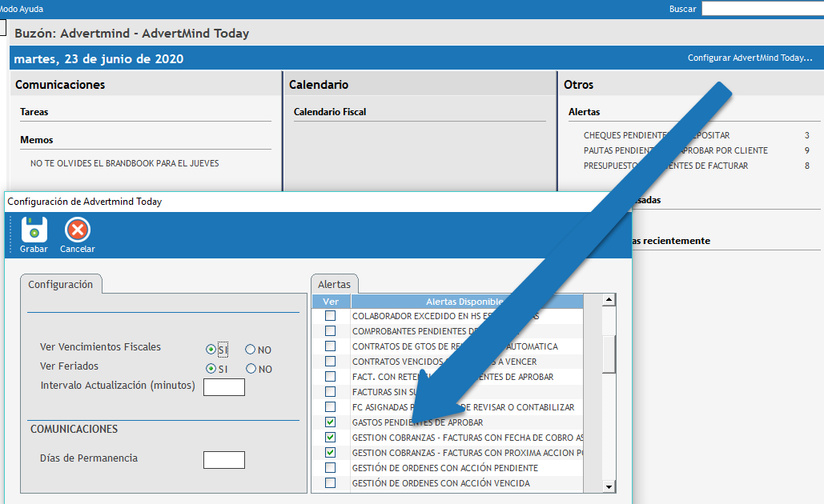Select NO for Ver Feriados
This screenshot has width=824, height=504.
click(251, 369)
